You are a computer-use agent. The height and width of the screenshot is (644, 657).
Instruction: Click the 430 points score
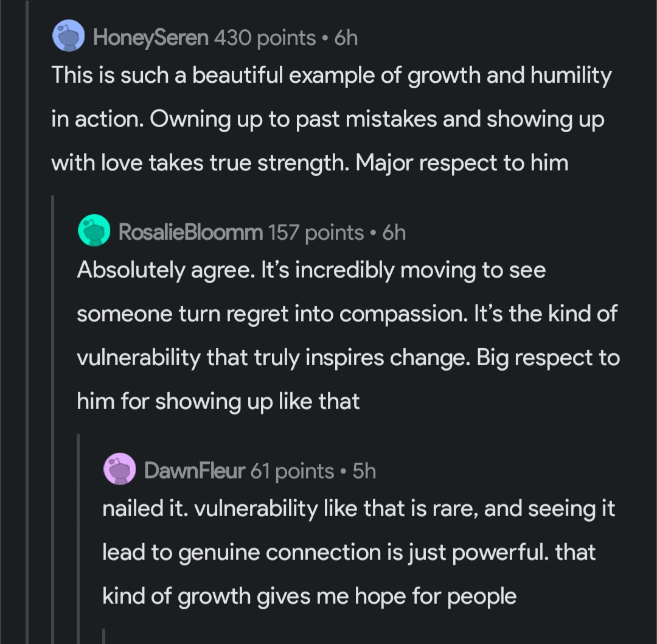pos(265,38)
